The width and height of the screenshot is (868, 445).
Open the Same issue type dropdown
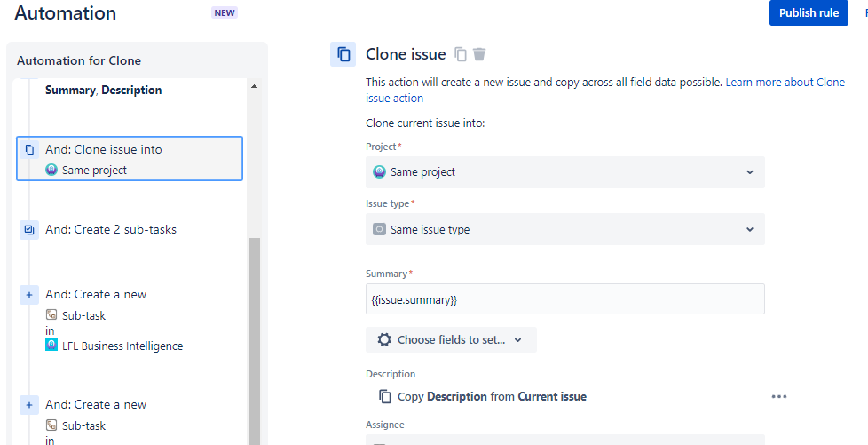coord(565,229)
